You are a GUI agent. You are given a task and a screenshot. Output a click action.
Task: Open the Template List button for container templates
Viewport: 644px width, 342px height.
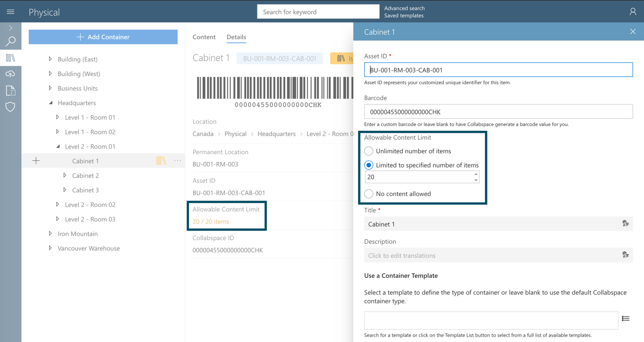point(626,318)
